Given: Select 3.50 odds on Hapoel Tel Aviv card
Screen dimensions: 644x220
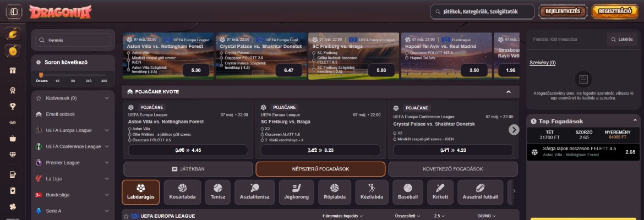Looking at the screenshot, I should pyautogui.click(x=474, y=70).
